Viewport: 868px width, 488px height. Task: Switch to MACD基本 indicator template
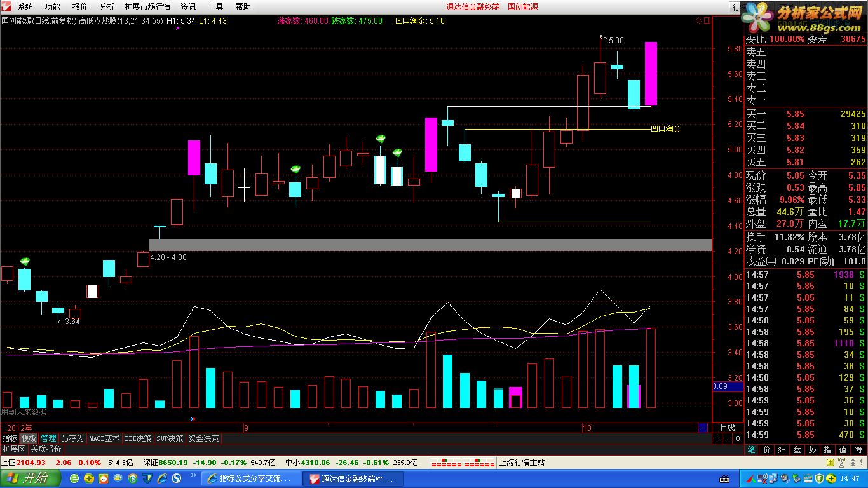click(x=104, y=438)
